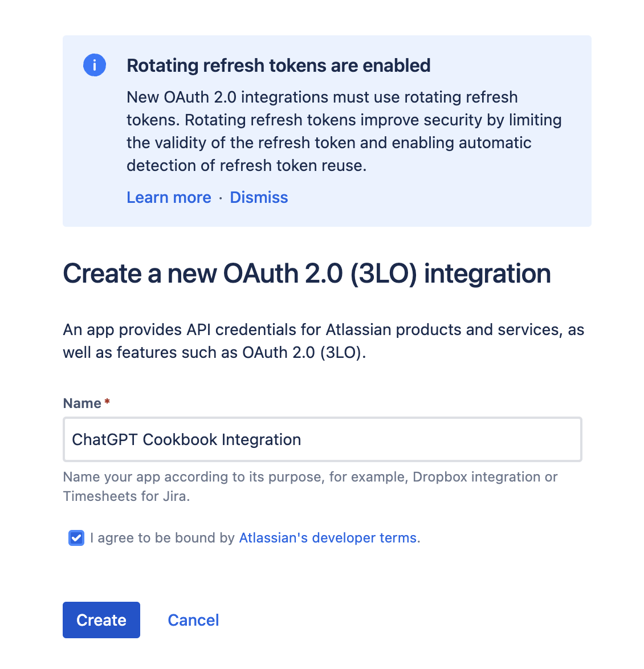Cancel creating the ChatGPT Cookbook Integration
The image size is (644, 669).
[193, 620]
